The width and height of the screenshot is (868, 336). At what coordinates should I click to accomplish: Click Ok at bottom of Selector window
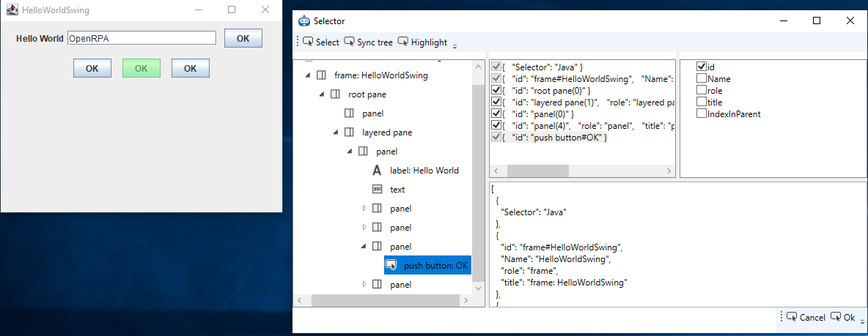843,317
